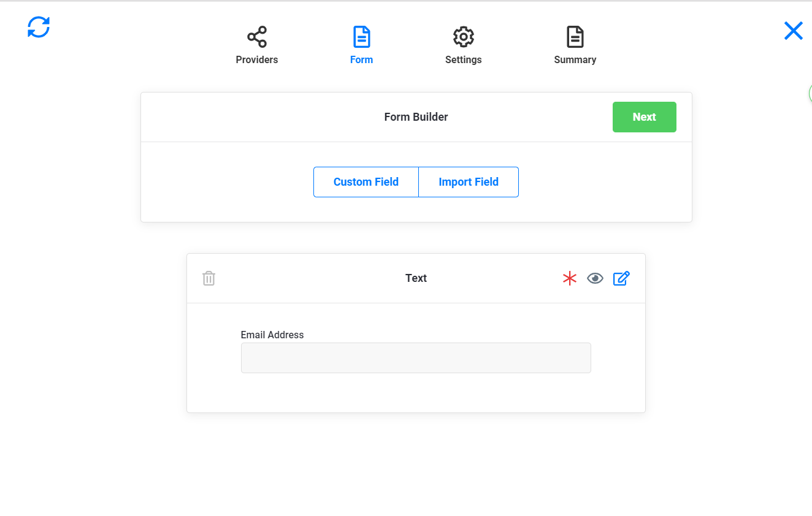Toggle the required asterisk on the field
812x516 pixels.
click(569, 278)
